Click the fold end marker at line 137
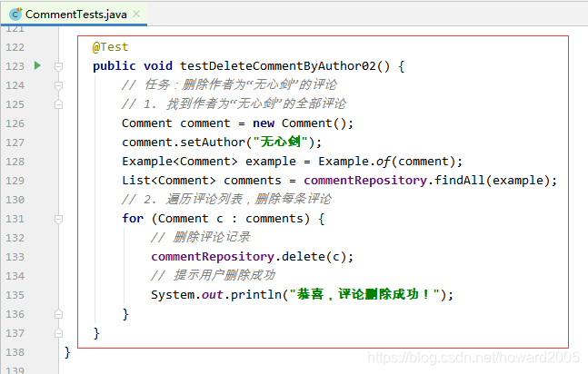Screen dimensions: 588x374 point(58,333)
